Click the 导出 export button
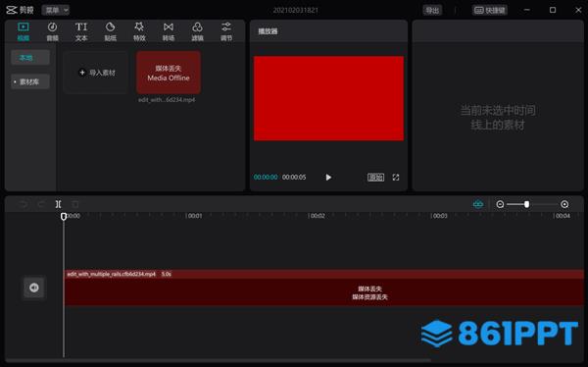This screenshot has height=367, width=588. coord(432,10)
